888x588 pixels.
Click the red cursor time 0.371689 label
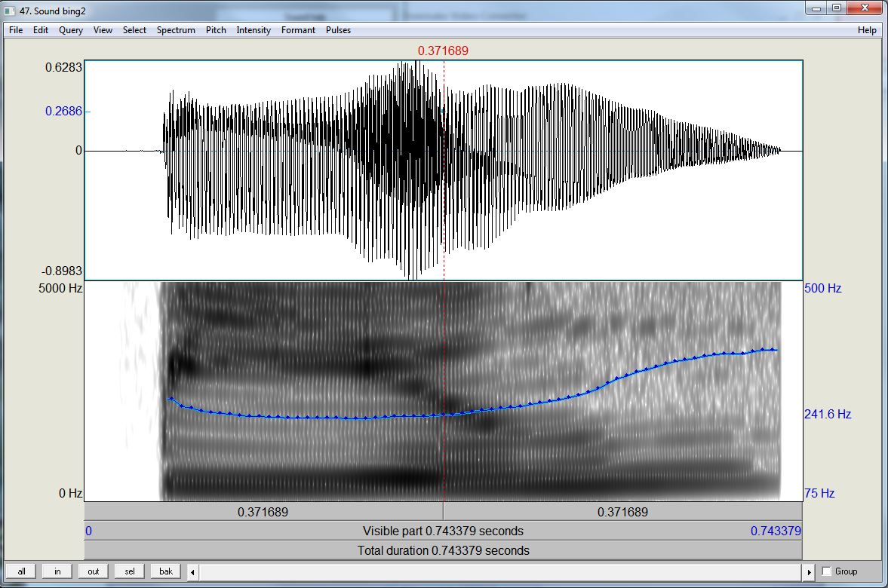tap(443, 51)
